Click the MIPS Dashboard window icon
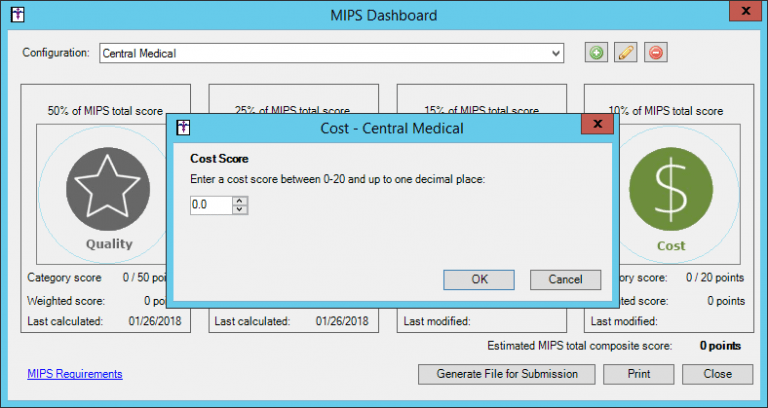768x408 pixels. (16, 15)
